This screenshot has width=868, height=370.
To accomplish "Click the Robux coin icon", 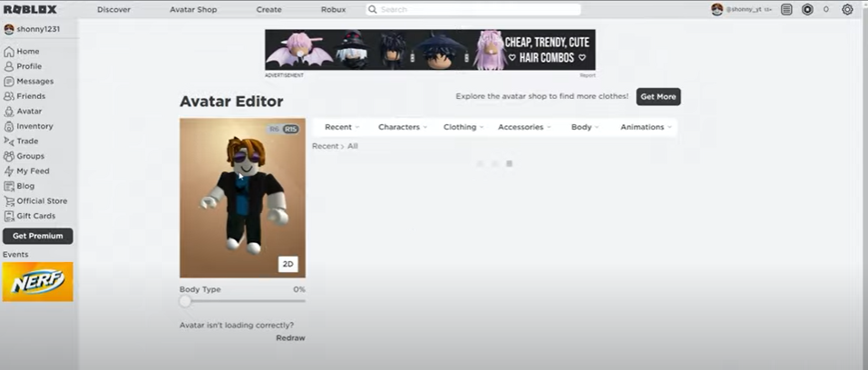I will [807, 9].
